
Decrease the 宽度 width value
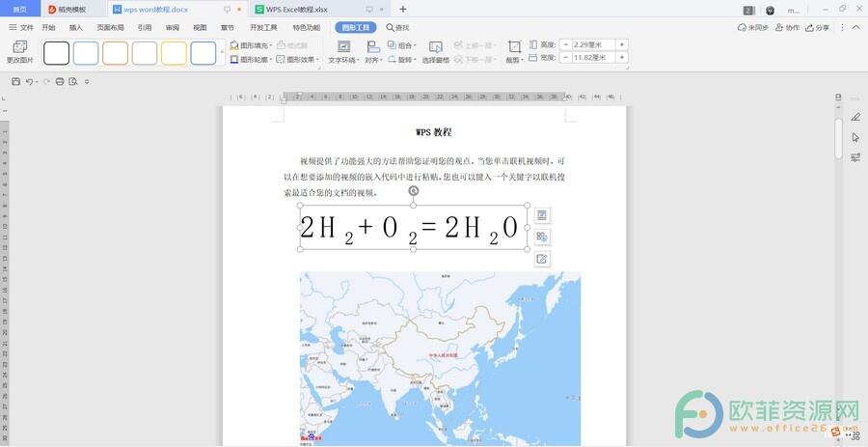point(566,58)
